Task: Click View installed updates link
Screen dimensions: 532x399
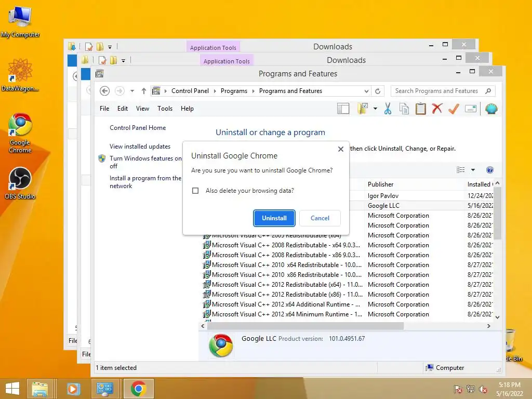Action: [x=140, y=146]
